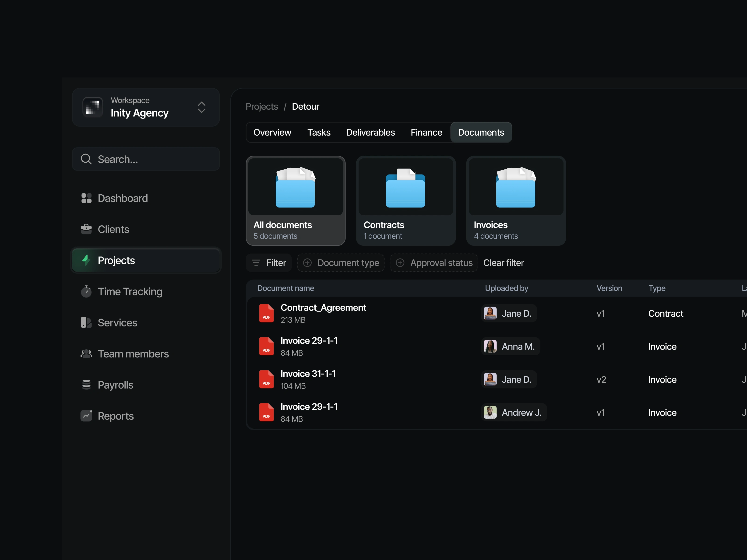The image size is (747, 560).
Task: Add a Document type filter
Action: point(341,262)
